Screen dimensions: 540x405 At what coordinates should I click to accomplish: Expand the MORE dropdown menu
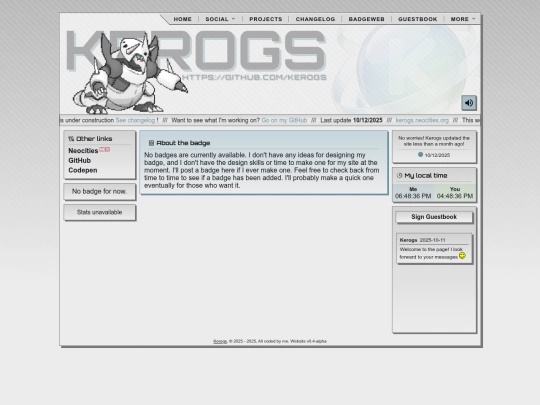(463, 19)
